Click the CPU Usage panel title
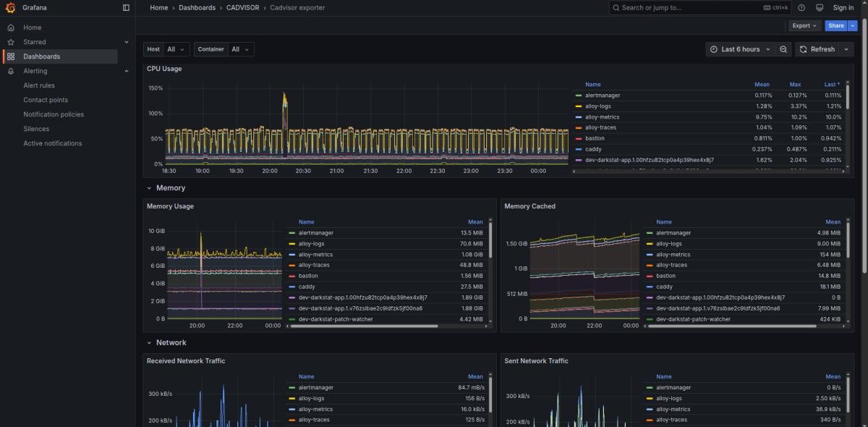The image size is (868, 427). point(164,69)
